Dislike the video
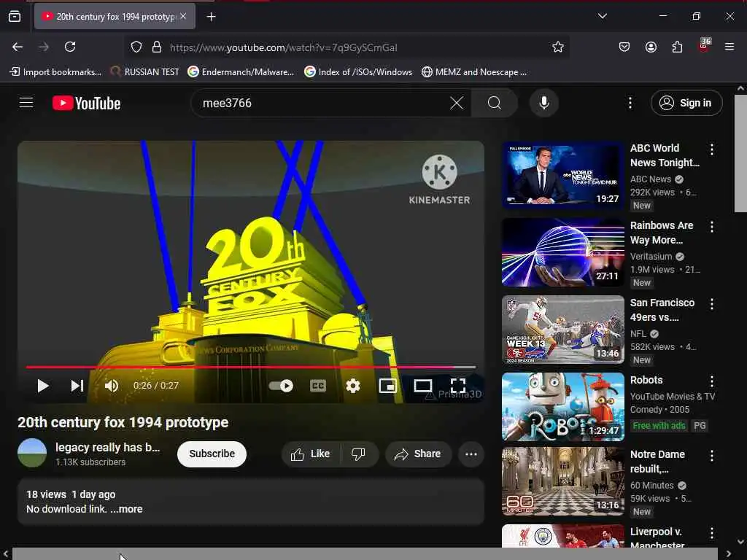Image resolution: width=747 pixels, height=560 pixels. pos(359,454)
